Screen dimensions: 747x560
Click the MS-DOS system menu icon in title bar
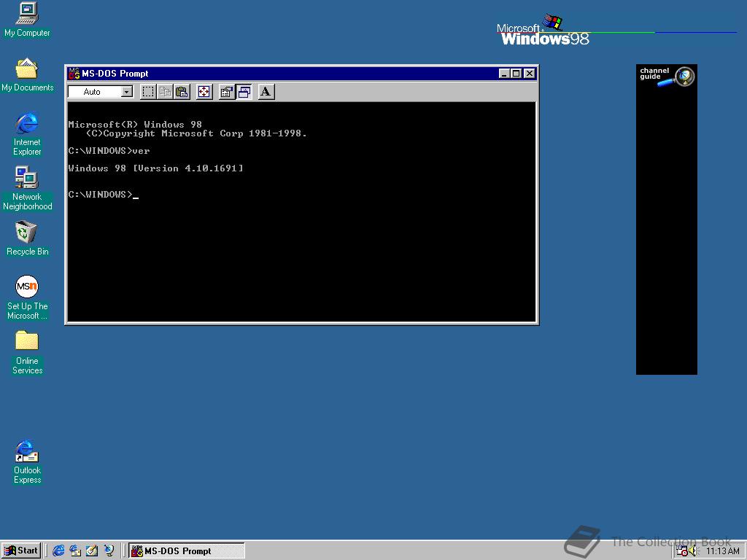click(74, 74)
